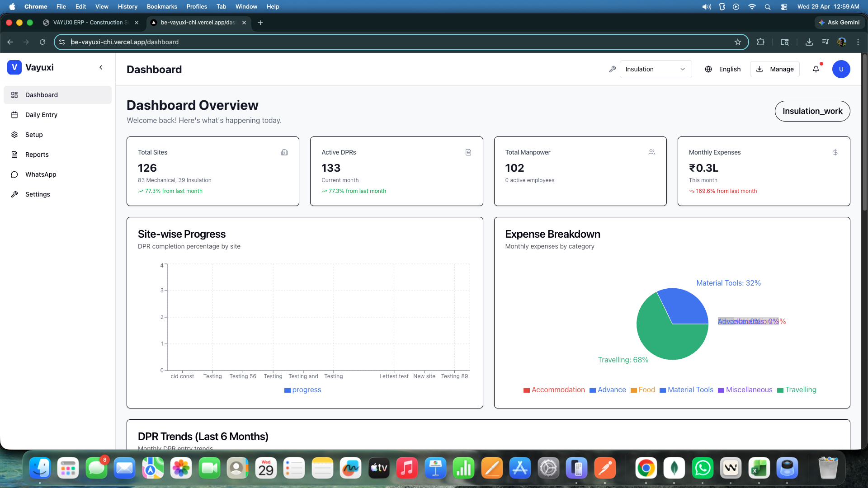Click the Total Manpower value 102

[514, 168]
